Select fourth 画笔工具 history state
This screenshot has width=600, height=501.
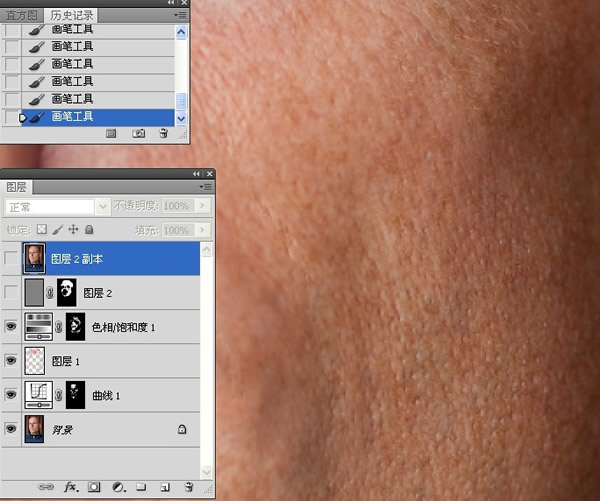[98, 82]
